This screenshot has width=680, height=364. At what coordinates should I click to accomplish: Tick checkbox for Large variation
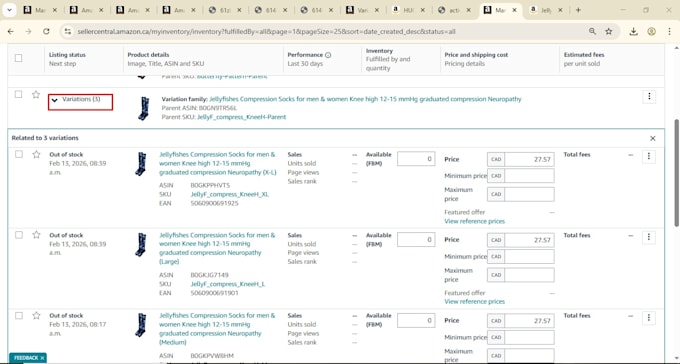point(19,235)
